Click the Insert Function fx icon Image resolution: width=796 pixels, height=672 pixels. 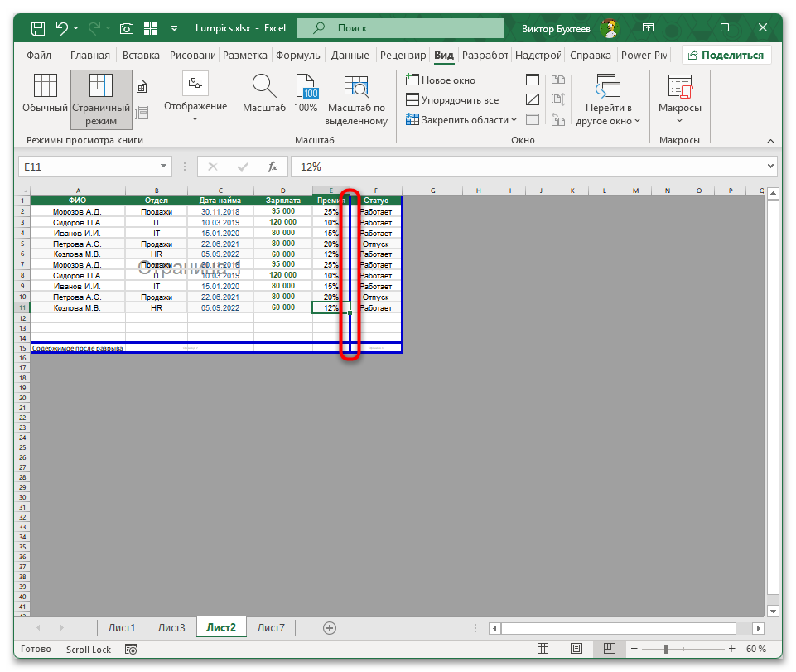click(x=272, y=167)
